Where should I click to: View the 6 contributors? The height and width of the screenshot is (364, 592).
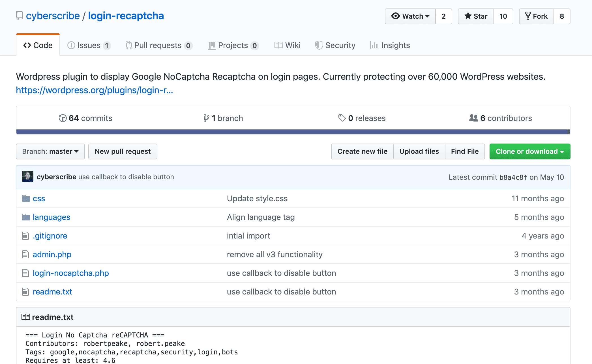coord(501,118)
